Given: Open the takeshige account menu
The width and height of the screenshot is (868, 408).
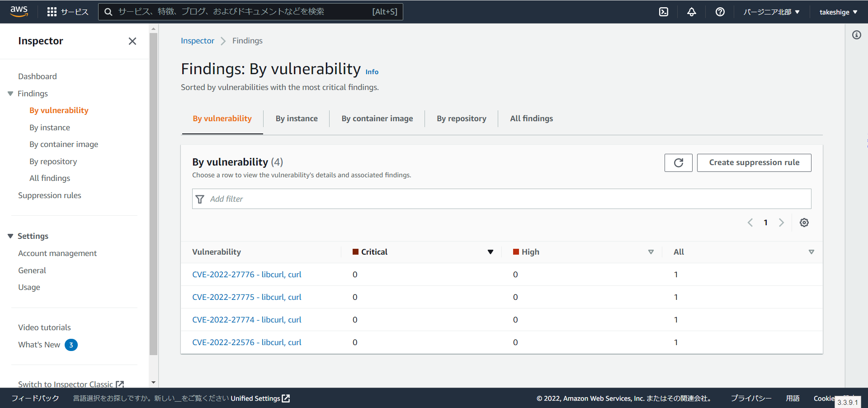Looking at the screenshot, I should 839,12.
